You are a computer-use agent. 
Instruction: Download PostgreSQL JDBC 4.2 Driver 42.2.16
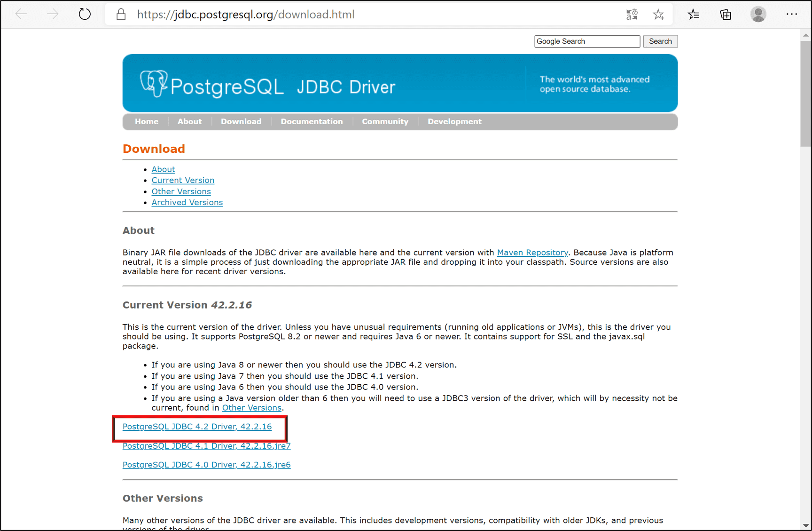coord(197,427)
